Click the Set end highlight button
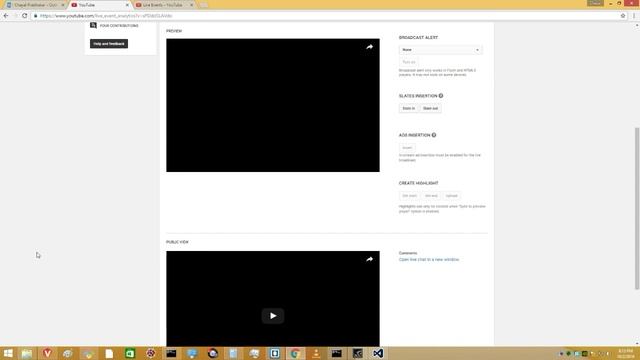 [x=431, y=196]
